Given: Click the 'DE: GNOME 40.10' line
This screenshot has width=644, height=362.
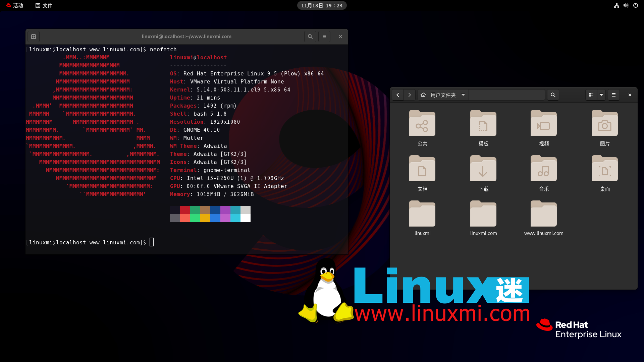Looking at the screenshot, I should (x=195, y=130).
